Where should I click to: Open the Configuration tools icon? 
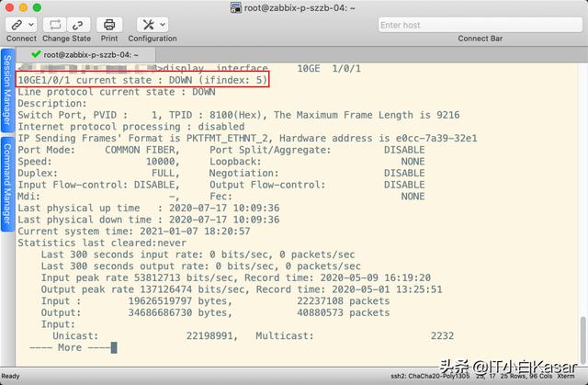pos(148,25)
